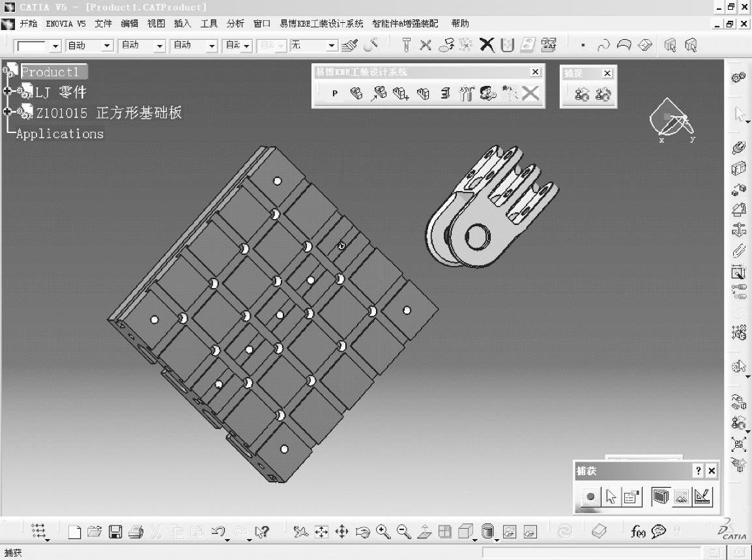Open the 编辑 menu
This screenshot has width=752, height=560.
pos(130,23)
